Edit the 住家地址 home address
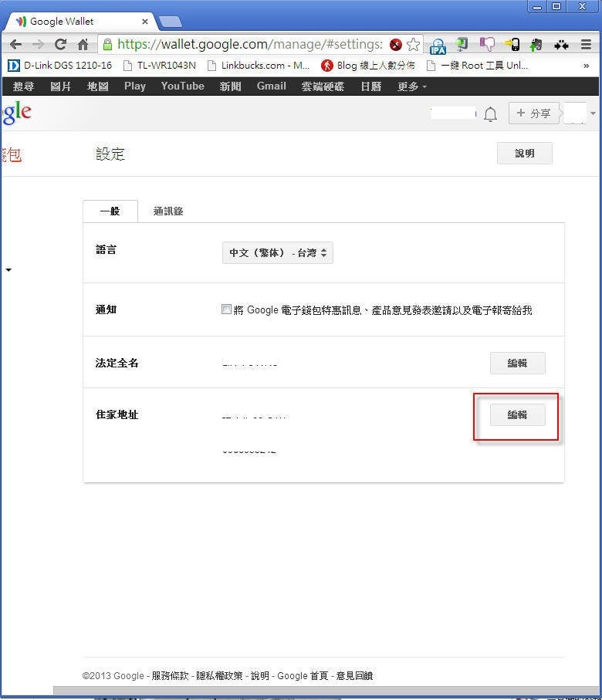602x700 pixels. click(x=517, y=415)
